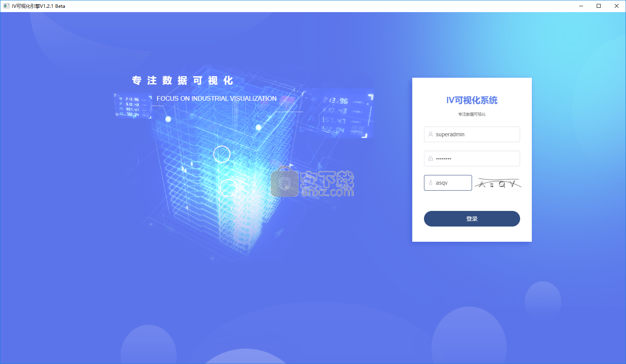Click the FOCUS ON INDUSTRIAL VISUALIZATION text
The image size is (626, 364).
(216, 99)
